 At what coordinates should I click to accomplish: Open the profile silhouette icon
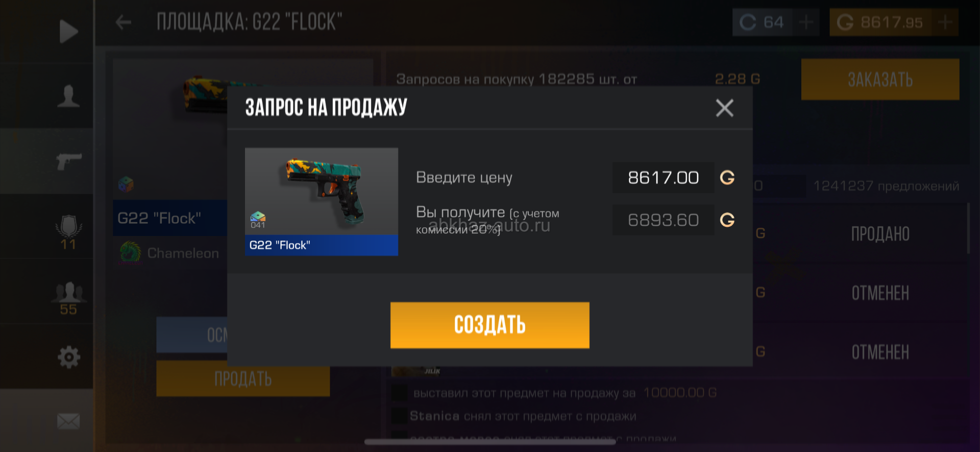coord(68,96)
